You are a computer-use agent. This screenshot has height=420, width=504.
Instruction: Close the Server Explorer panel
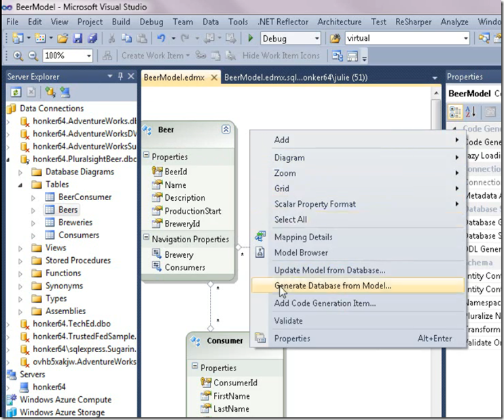(131, 77)
